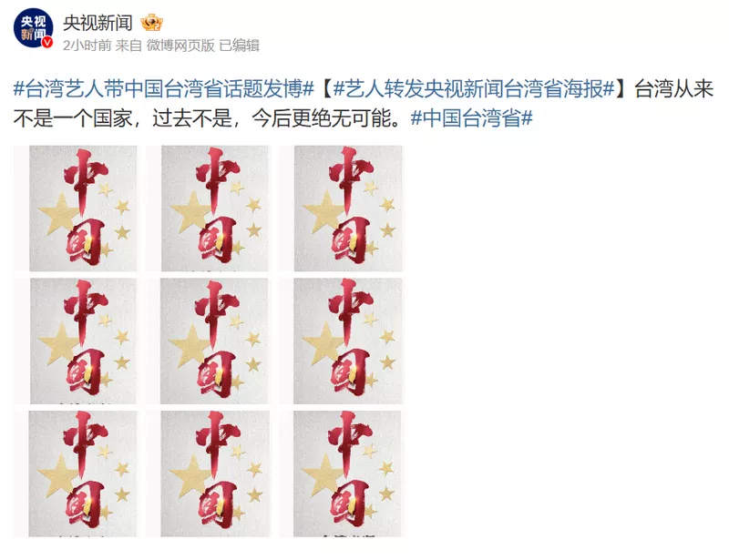Click the 微博网页版 source link

(x=180, y=46)
